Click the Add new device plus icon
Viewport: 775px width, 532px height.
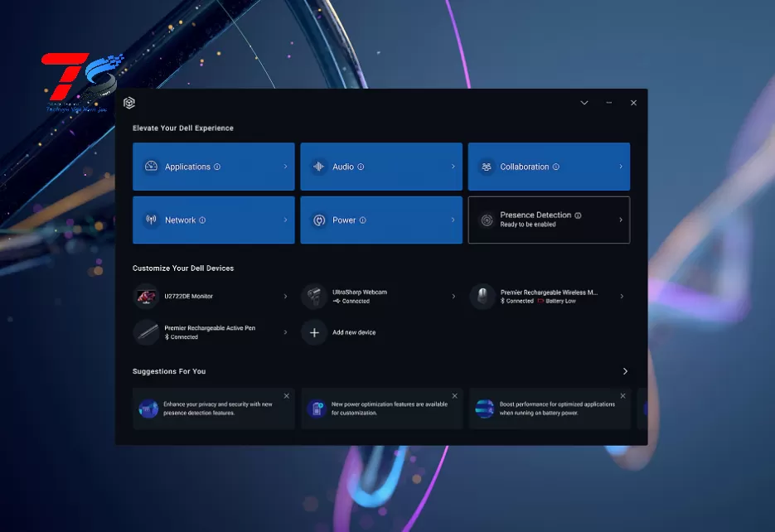[314, 332]
